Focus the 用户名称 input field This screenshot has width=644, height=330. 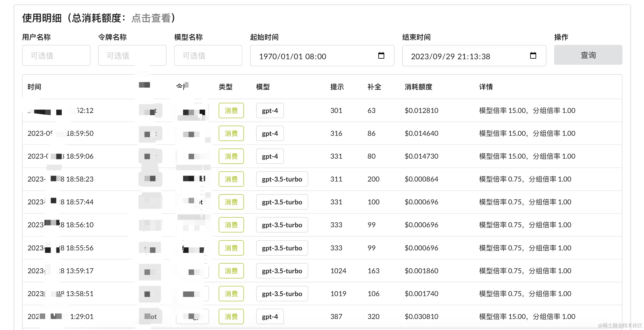pos(56,56)
